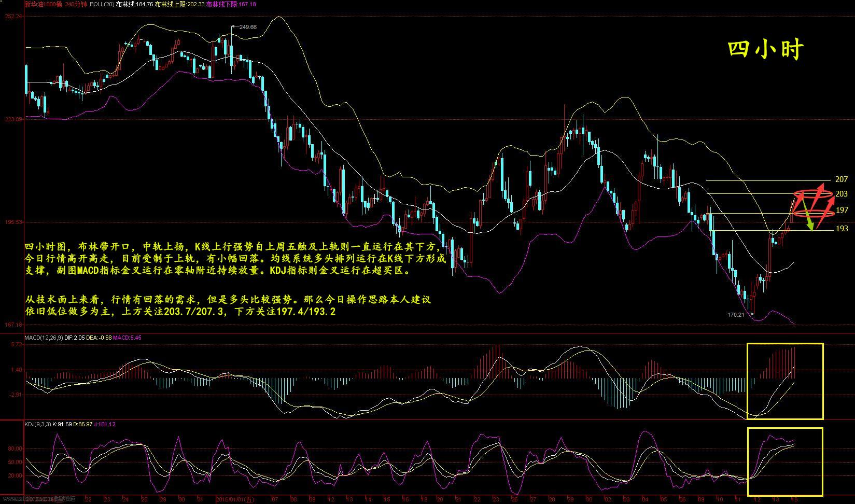Open the KDJ(9,3,3) indicator label
The width and height of the screenshot is (855, 504).
pos(38,424)
